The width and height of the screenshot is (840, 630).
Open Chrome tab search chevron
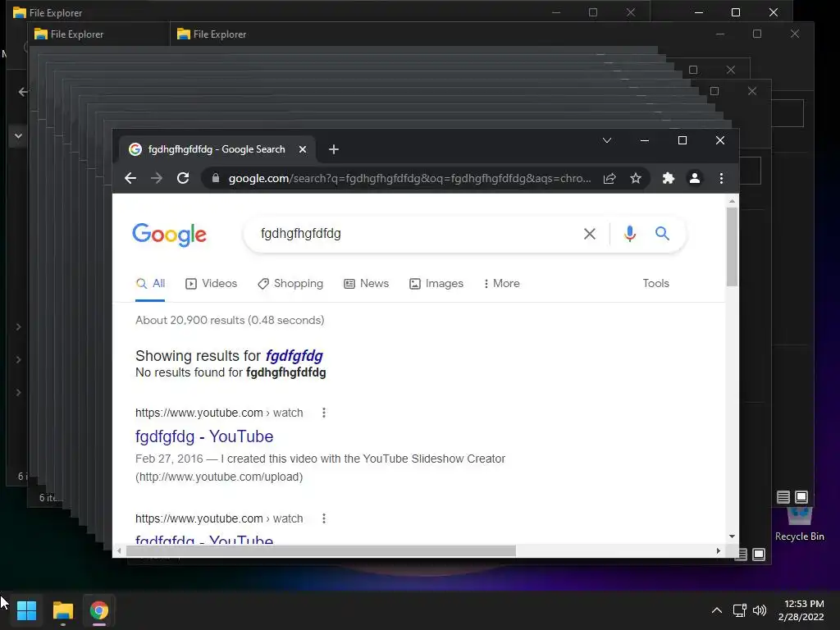pos(607,140)
